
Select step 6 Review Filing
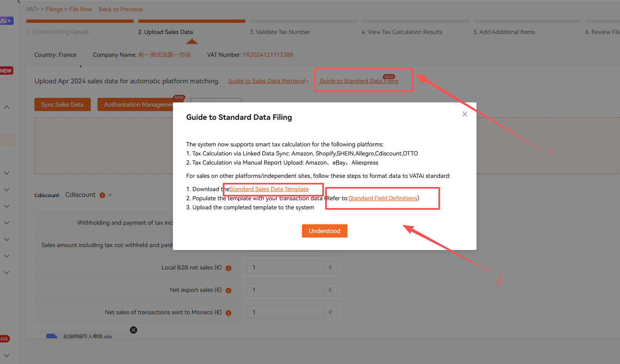point(602,32)
